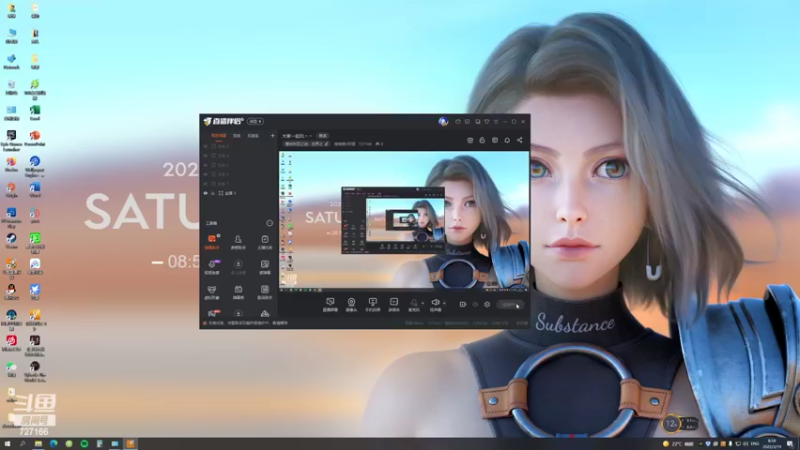Add a screen capture source from bottom toolbar

click(330, 305)
